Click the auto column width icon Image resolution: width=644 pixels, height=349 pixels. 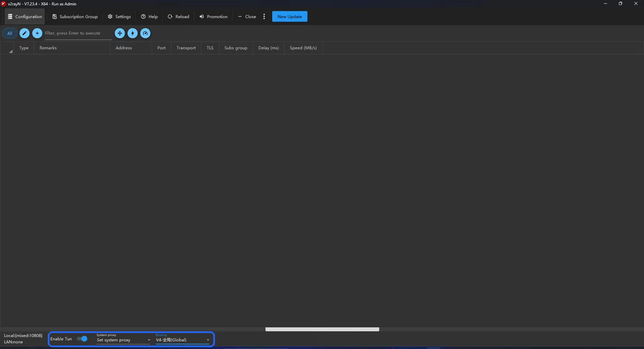pyautogui.click(x=119, y=33)
